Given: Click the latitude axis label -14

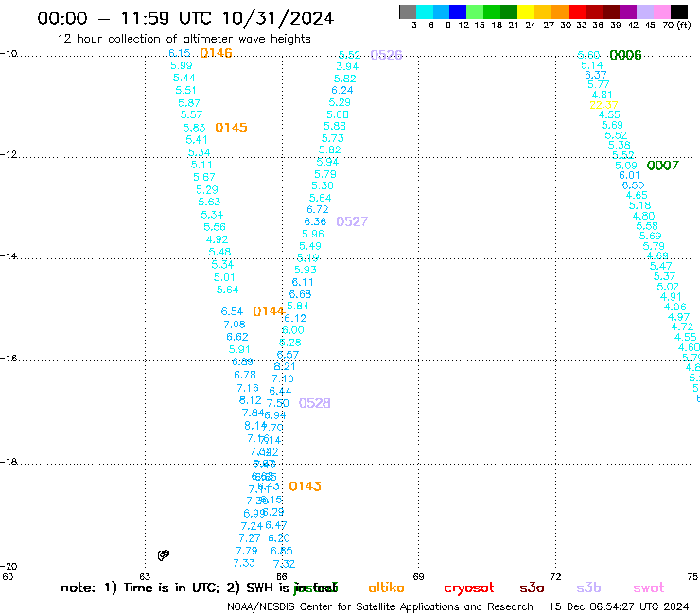Looking at the screenshot, I should (9, 255).
